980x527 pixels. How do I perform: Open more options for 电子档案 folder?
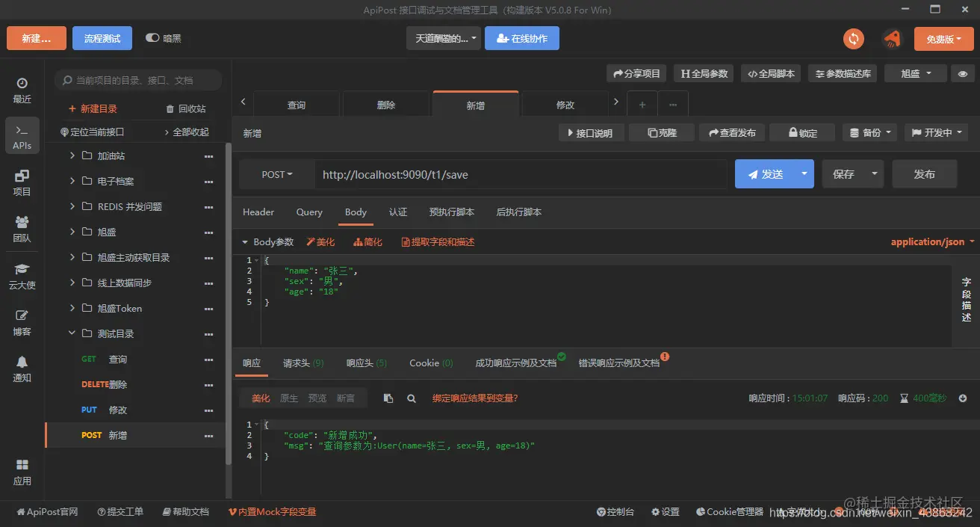click(x=209, y=182)
